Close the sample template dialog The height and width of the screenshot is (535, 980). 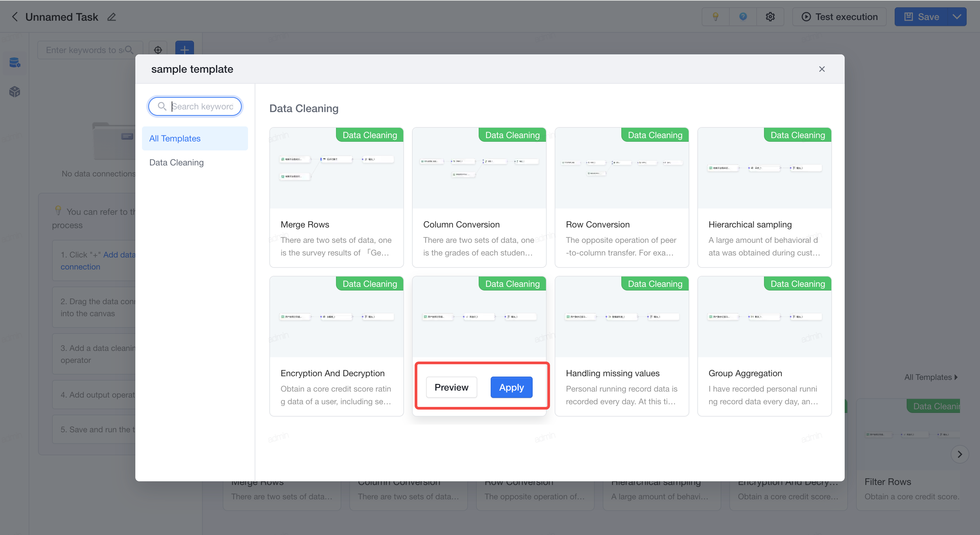point(822,69)
